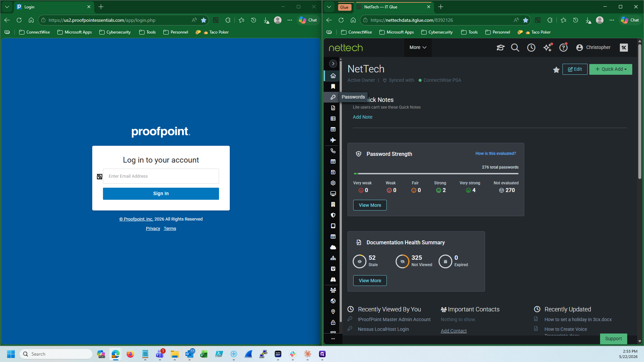The image size is (644, 362).
Task: Click Sign In on Proofpoint login
Action: pyautogui.click(x=161, y=194)
